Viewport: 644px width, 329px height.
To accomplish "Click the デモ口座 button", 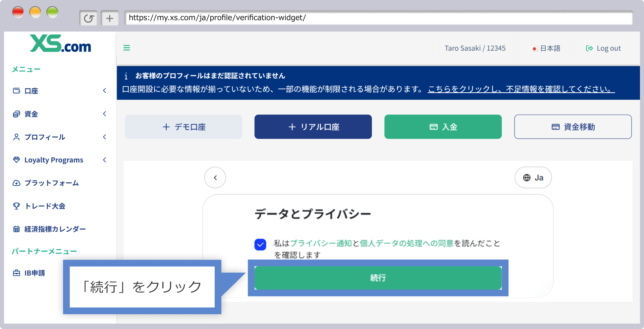I will [x=183, y=127].
